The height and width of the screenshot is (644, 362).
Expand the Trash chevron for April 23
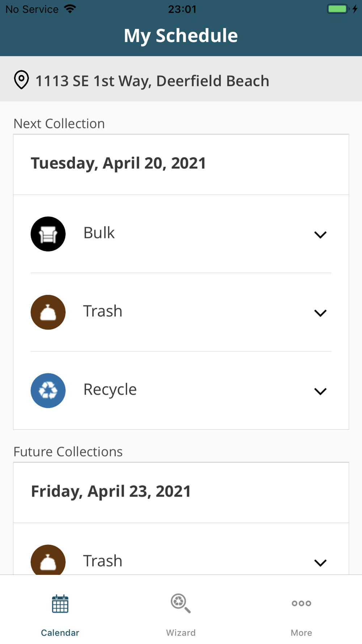click(x=320, y=563)
